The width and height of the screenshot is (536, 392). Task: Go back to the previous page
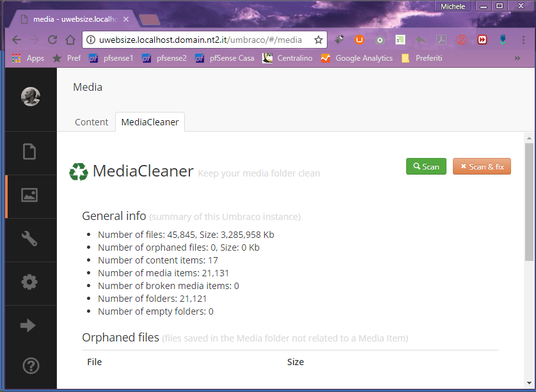point(17,40)
